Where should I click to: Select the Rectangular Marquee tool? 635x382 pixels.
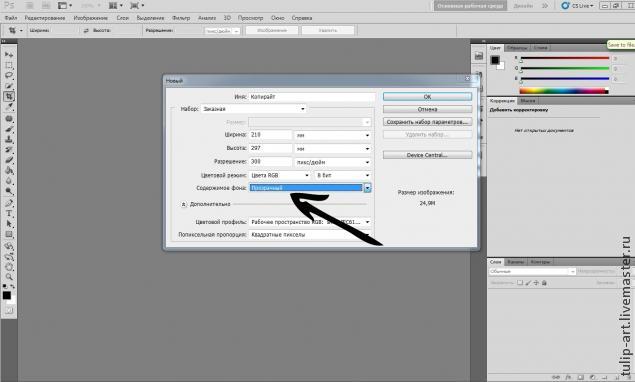9,65
